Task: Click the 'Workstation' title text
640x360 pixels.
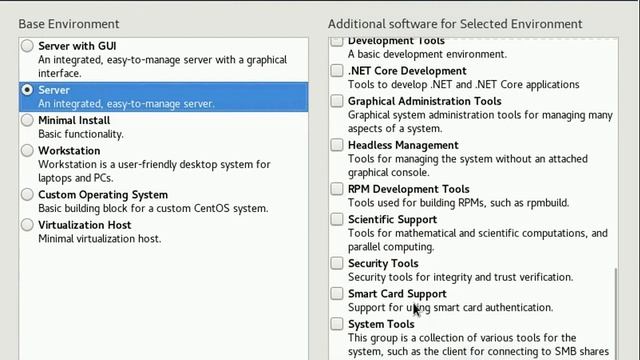Action: 69,151
